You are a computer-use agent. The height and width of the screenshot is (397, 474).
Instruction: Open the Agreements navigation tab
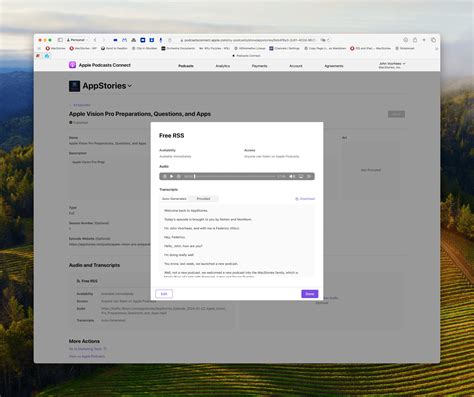point(334,66)
